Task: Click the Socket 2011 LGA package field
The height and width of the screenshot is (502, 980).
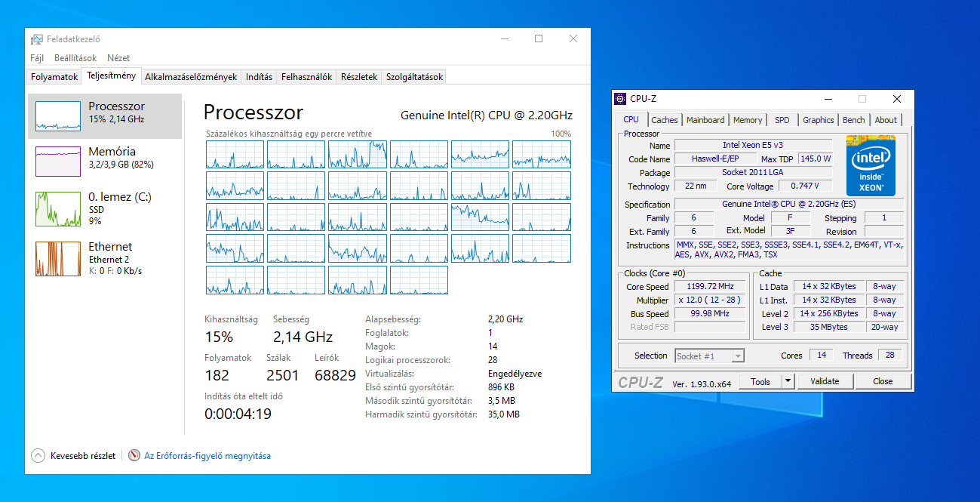Action: pos(753,172)
